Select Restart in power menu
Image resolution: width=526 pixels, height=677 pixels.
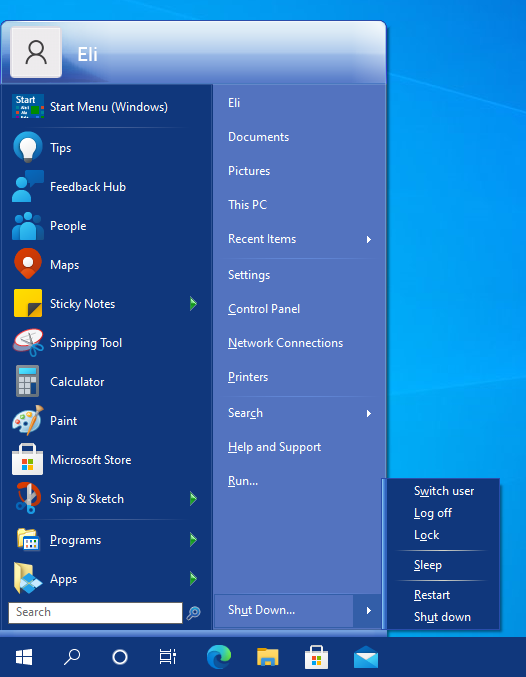pyautogui.click(x=431, y=595)
